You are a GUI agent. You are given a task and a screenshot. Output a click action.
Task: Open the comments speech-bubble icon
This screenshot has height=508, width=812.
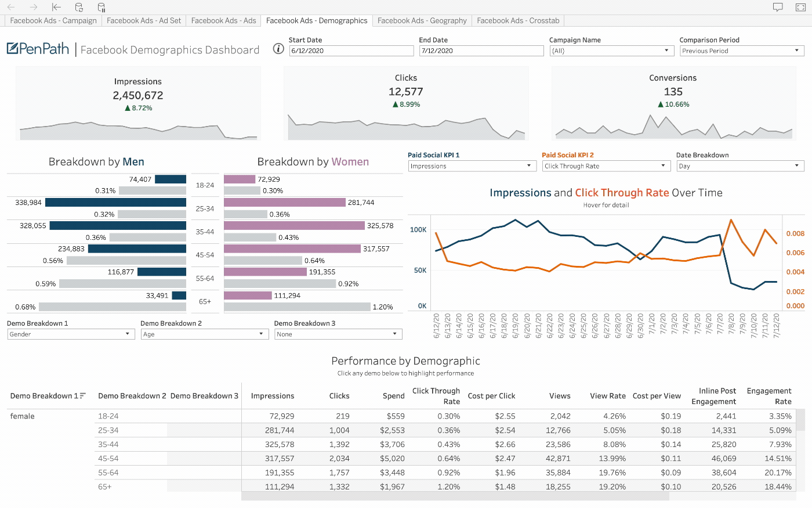778,7
